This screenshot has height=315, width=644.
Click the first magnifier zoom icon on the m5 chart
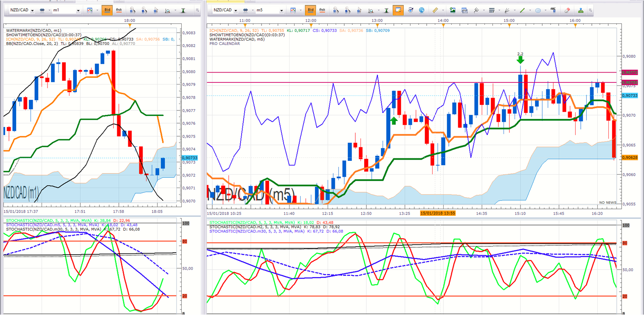(x=336, y=10)
